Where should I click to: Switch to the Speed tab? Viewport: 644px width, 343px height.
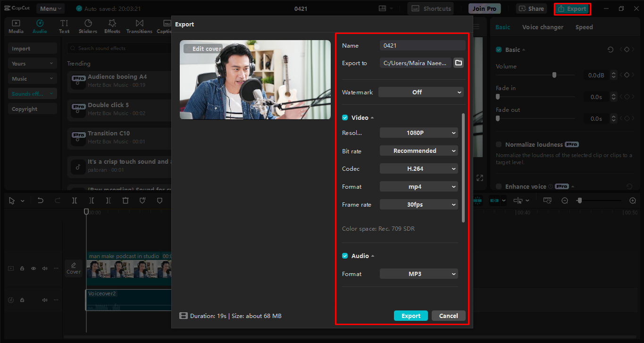584,27
